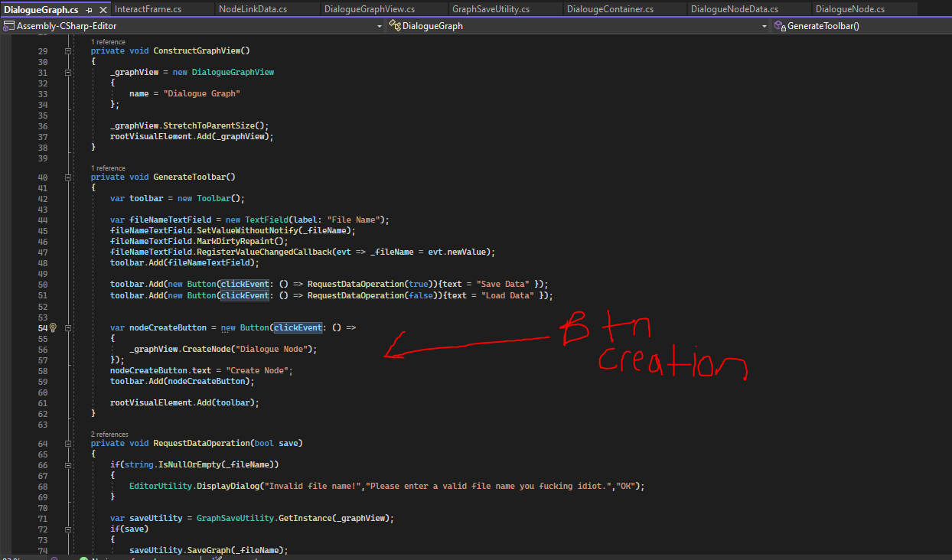
Task: Click RegisterValueChangedCallback on line 47
Action: click(x=265, y=252)
